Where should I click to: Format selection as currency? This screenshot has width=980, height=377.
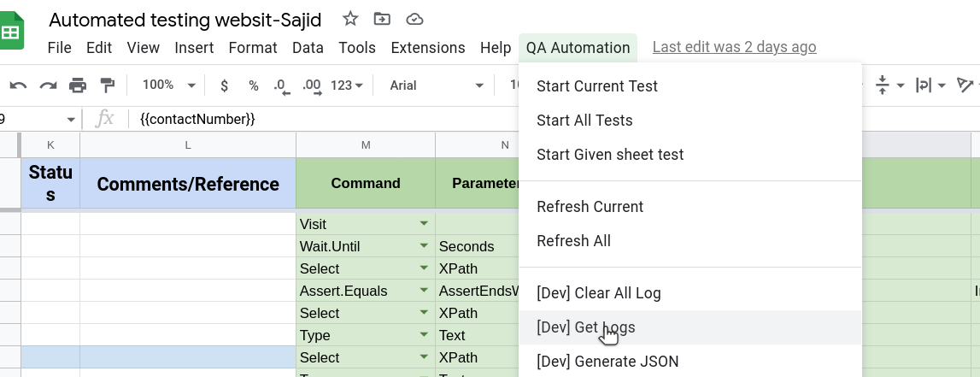(x=224, y=85)
